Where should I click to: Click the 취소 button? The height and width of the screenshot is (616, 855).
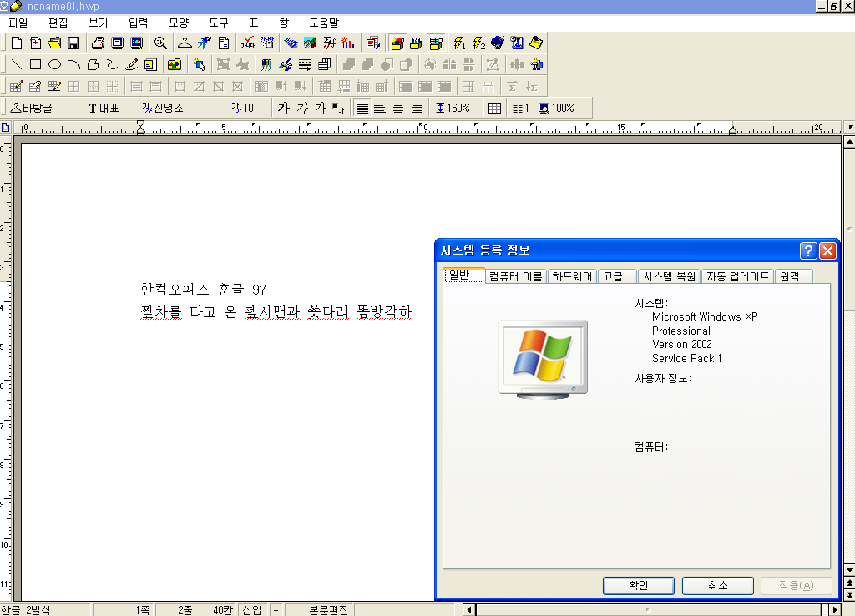pyautogui.click(x=717, y=585)
